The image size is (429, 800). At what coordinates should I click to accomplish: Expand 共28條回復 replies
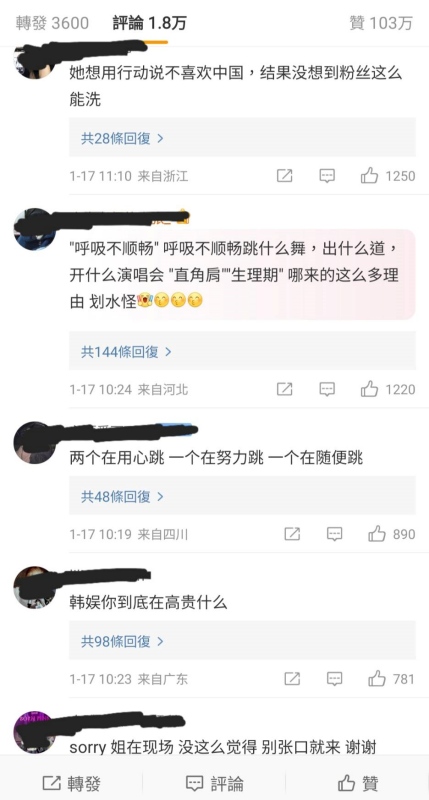(122, 138)
